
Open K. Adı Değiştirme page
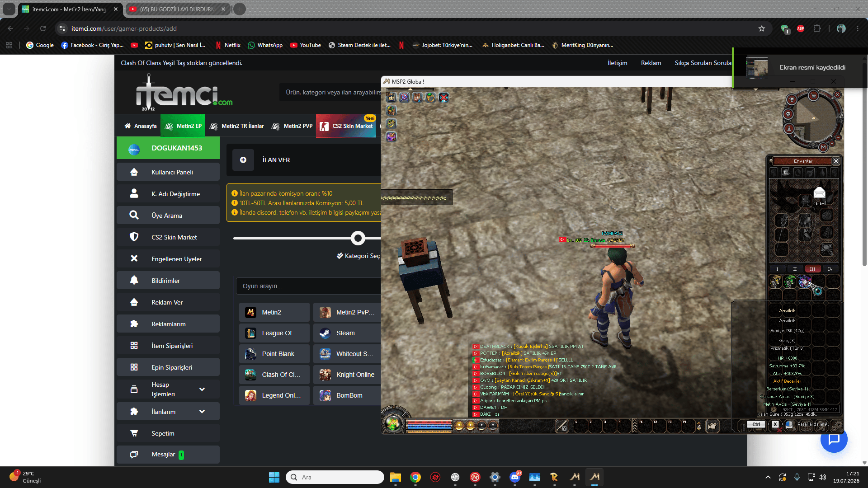click(168, 194)
